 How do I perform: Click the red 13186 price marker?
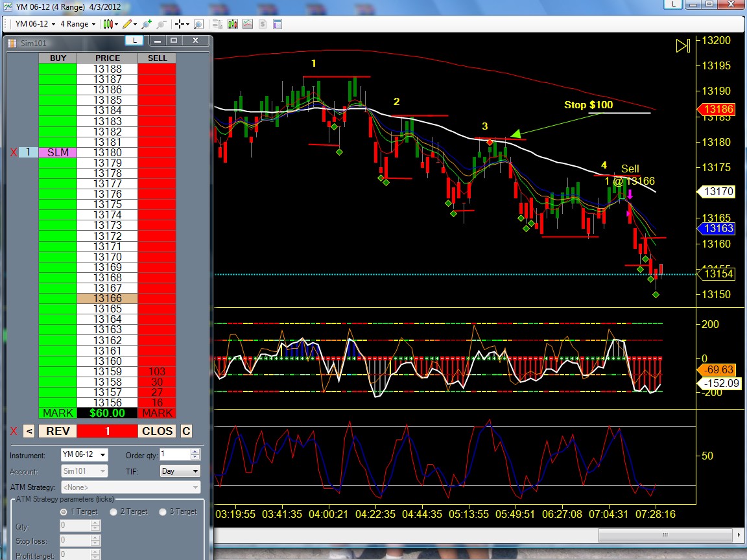coord(717,109)
